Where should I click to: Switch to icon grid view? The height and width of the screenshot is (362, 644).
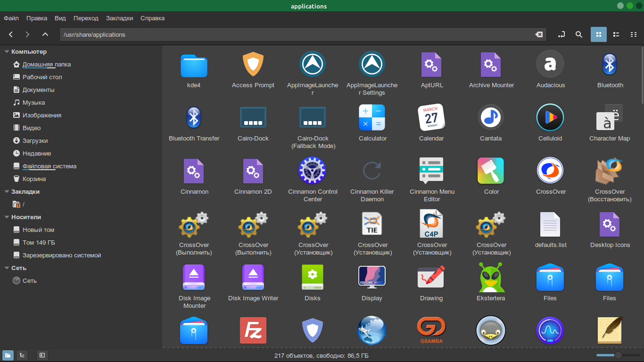tap(598, 34)
